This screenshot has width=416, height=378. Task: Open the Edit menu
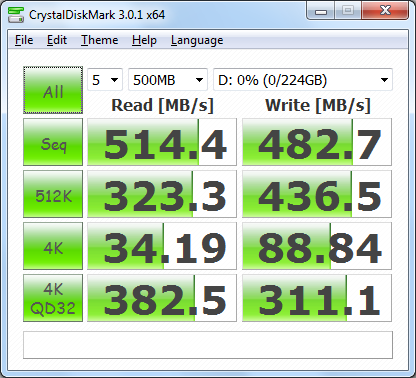tap(57, 40)
